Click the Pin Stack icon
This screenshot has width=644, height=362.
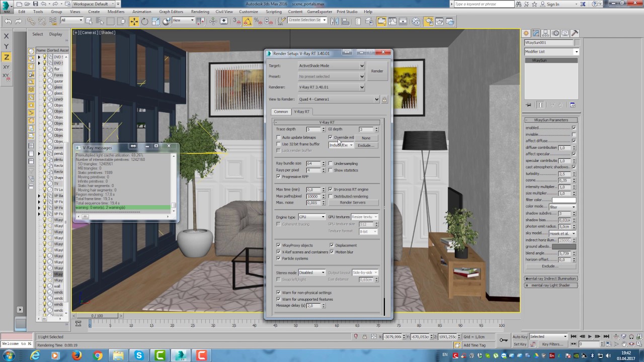click(x=529, y=105)
